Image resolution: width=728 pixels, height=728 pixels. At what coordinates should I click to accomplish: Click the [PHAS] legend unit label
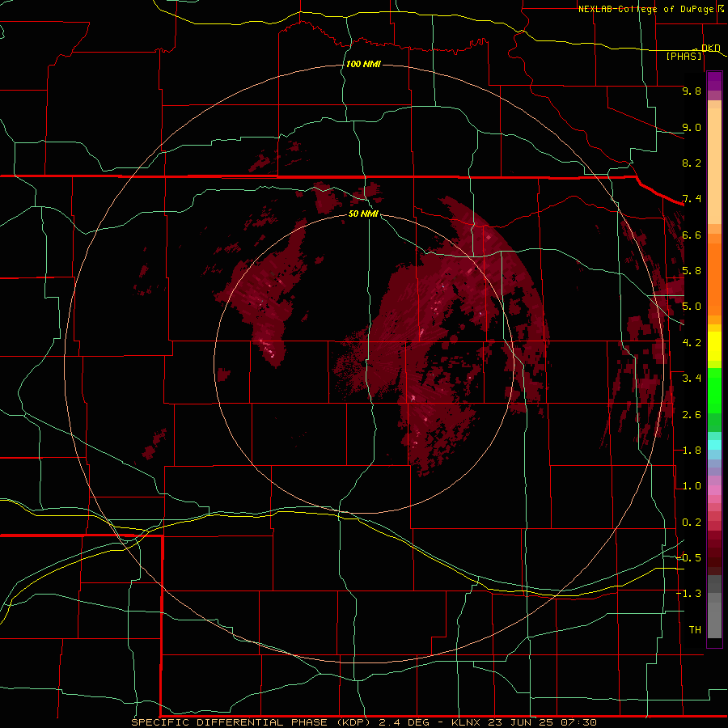684,56
